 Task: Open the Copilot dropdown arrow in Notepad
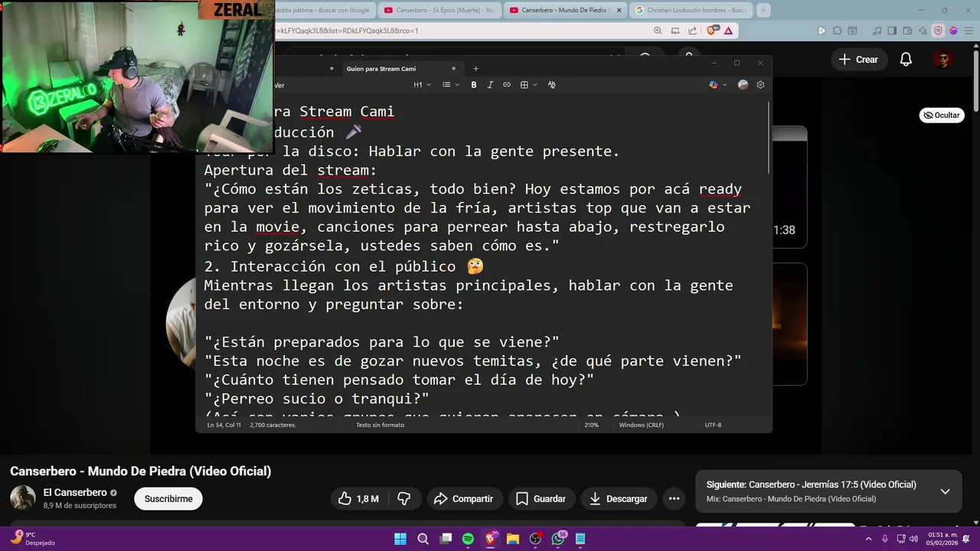[724, 85]
